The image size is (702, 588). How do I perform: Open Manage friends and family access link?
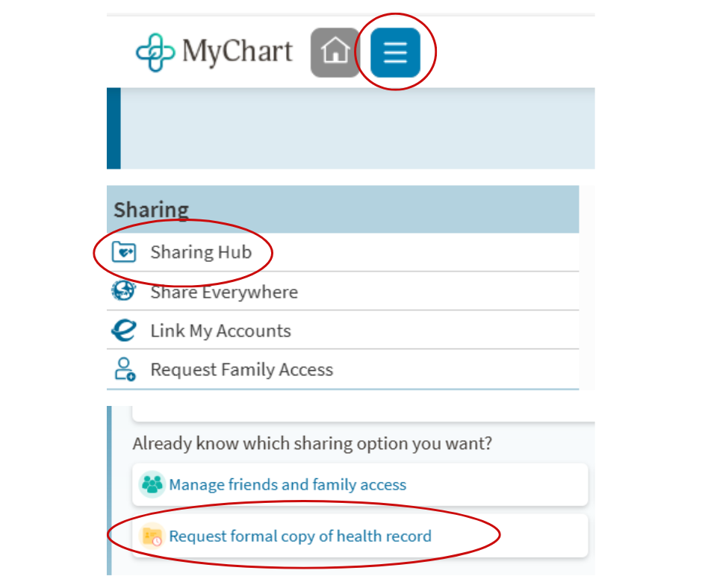[288, 485]
